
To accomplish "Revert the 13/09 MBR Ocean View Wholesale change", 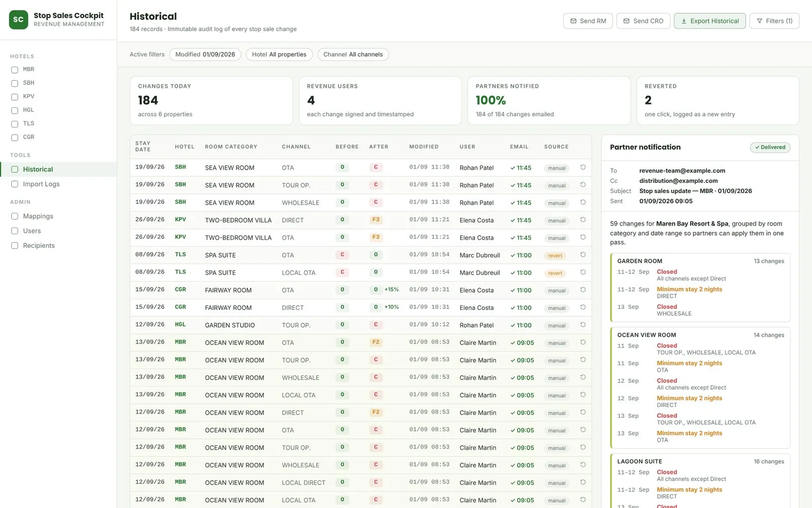I will (x=583, y=377).
